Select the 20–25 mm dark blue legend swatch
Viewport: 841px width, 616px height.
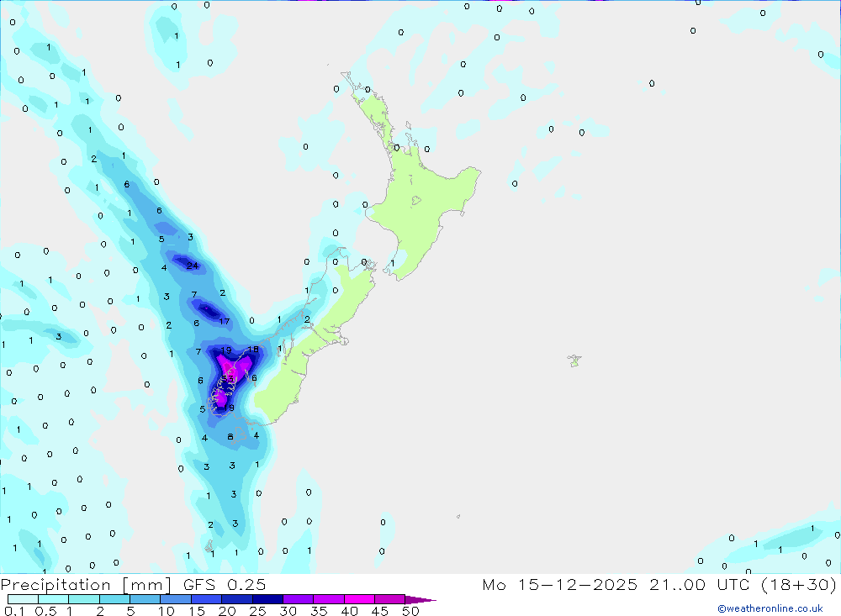tap(237, 599)
